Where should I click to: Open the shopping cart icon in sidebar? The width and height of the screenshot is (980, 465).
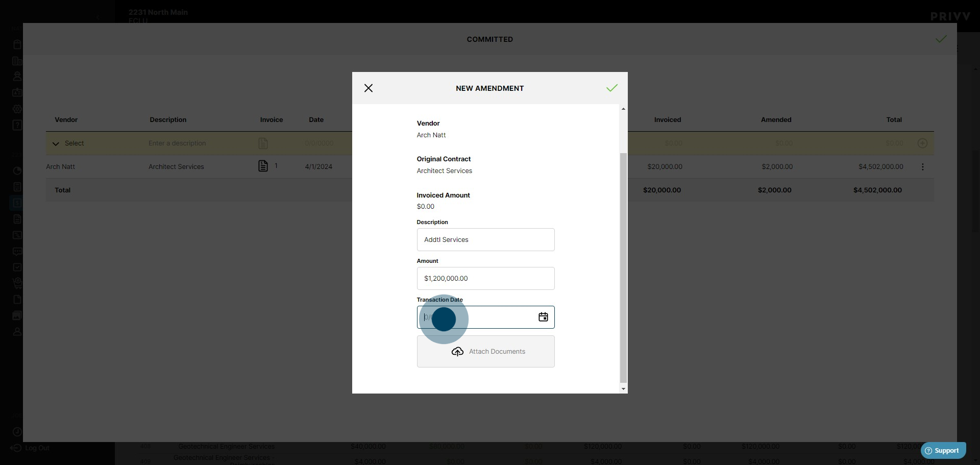click(17, 283)
